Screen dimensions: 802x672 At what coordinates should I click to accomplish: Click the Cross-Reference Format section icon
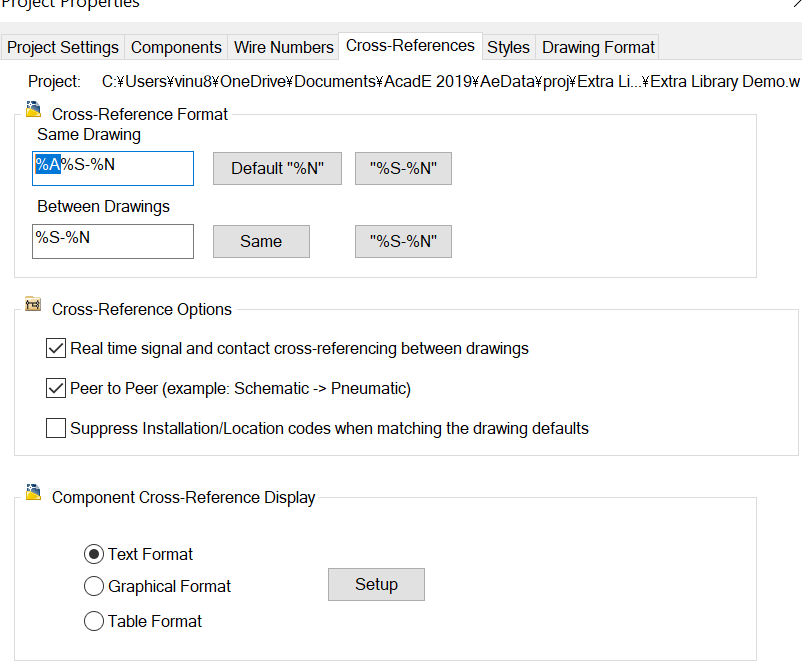(x=33, y=109)
